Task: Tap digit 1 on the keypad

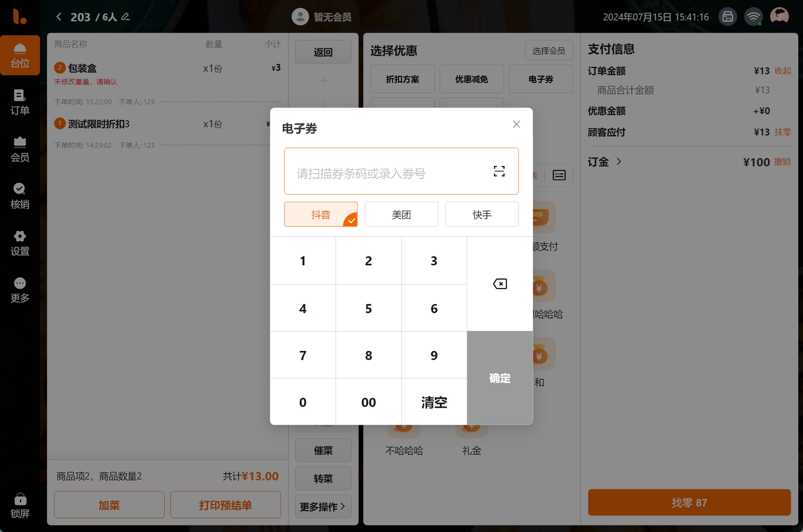Action: click(x=303, y=261)
